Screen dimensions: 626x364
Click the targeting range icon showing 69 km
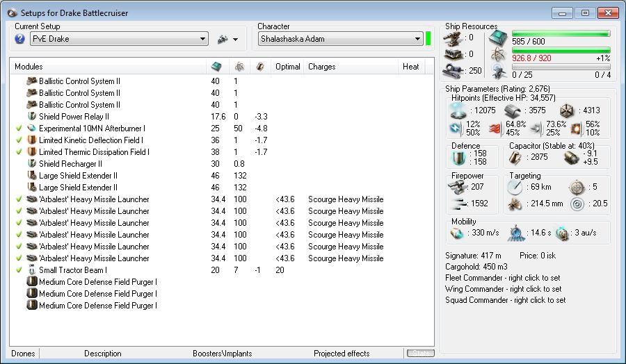[515, 187]
